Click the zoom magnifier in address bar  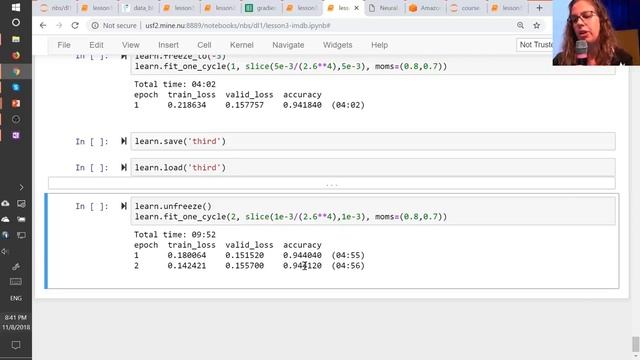(520, 25)
